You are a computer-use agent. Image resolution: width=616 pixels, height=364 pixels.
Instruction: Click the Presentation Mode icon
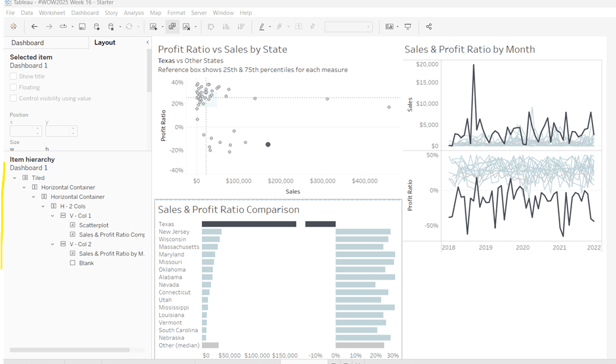point(408,27)
